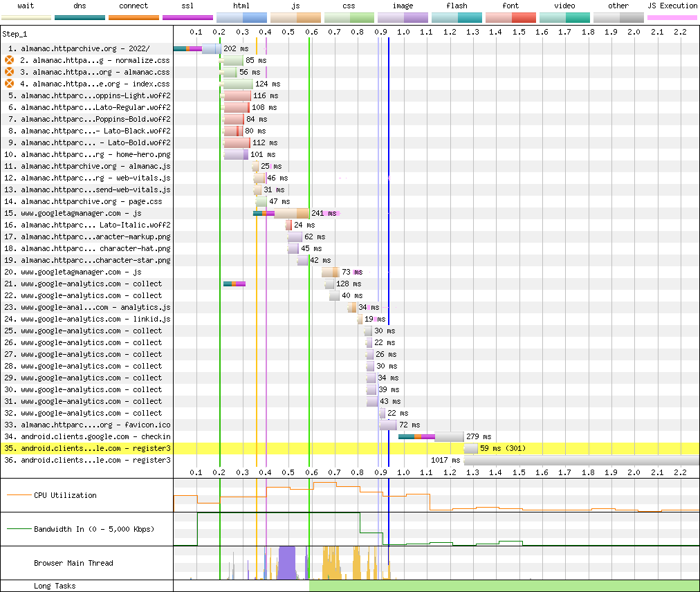Select the ssl legend color swatch
The width and height of the screenshot is (700, 592).
187,18
